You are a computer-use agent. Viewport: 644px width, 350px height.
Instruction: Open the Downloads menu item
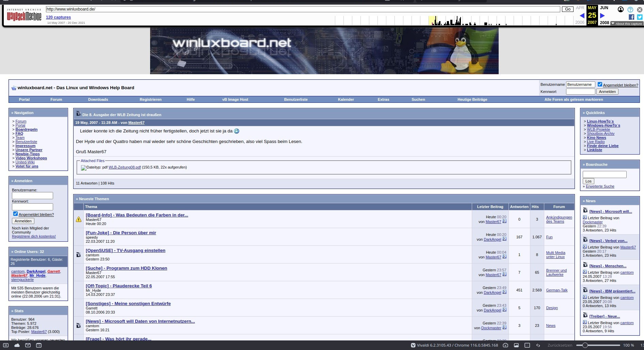(x=98, y=99)
